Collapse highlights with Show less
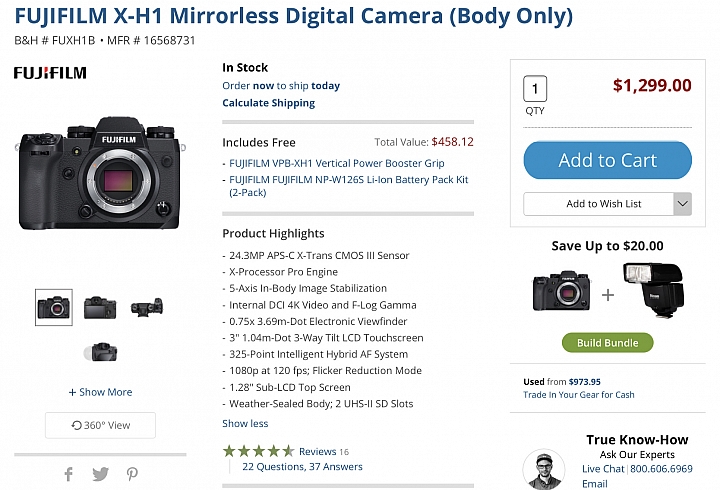720x490 pixels. [x=245, y=423]
